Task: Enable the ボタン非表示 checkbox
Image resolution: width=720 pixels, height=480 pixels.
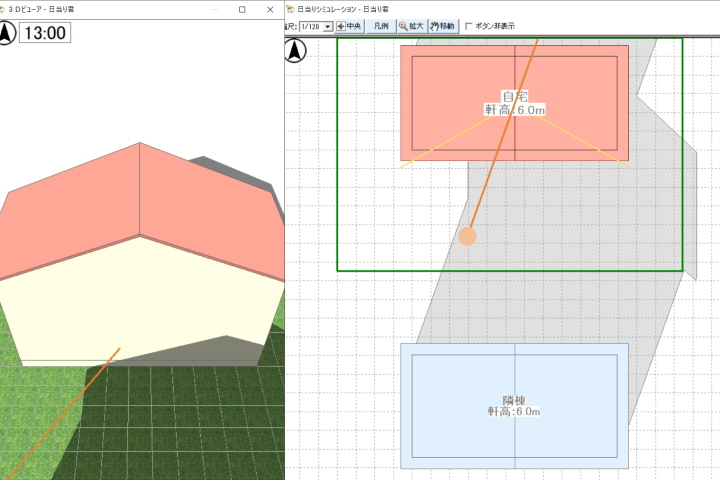Action: 470,27
